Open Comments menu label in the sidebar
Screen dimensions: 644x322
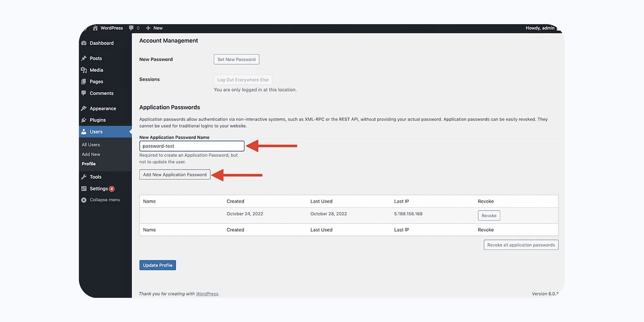click(101, 93)
